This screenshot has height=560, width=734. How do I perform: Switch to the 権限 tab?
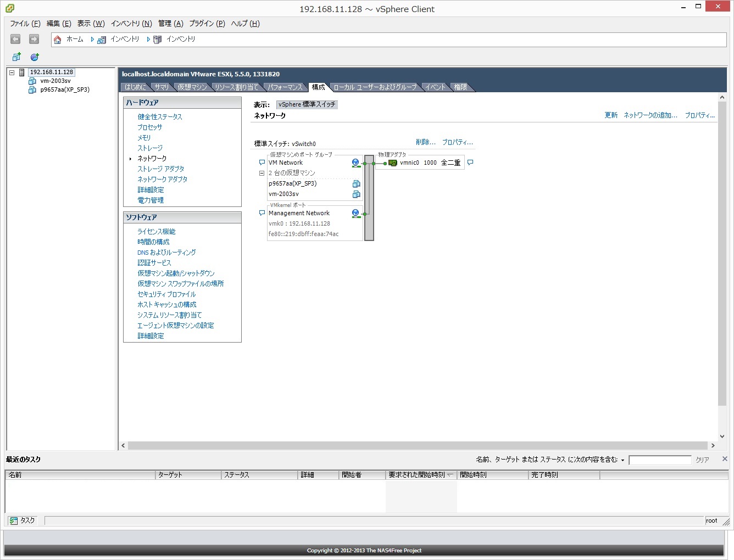click(460, 87)
